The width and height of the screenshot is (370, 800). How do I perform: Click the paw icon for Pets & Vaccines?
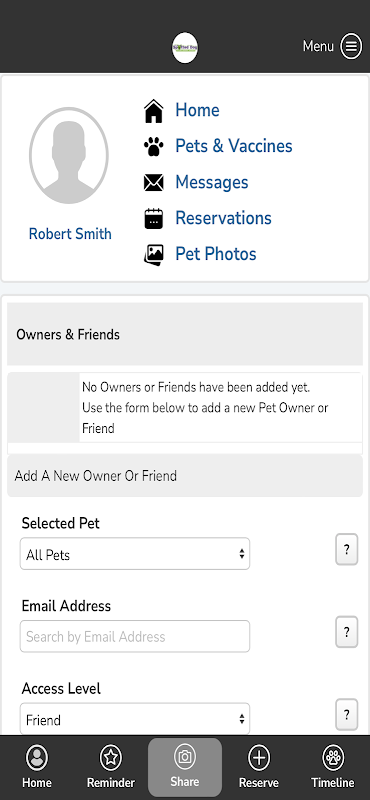154,147
